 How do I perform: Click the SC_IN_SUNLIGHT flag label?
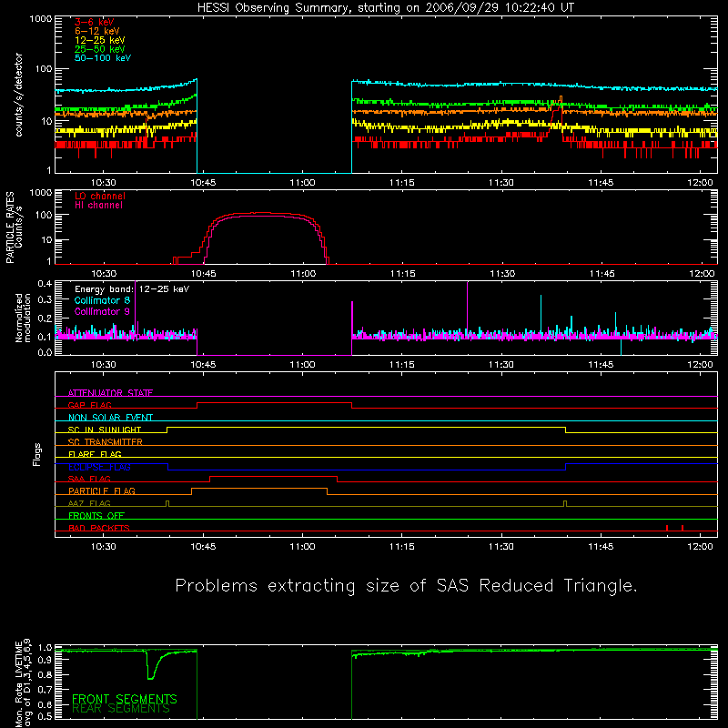point(105,430)
